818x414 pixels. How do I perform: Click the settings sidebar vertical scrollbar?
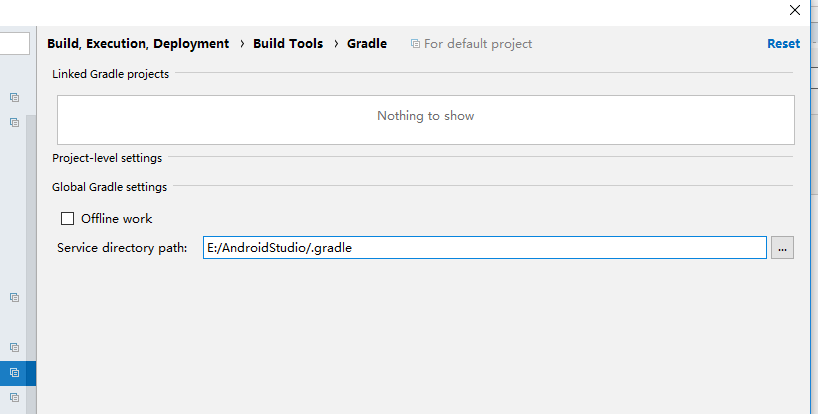pos(31,263)
